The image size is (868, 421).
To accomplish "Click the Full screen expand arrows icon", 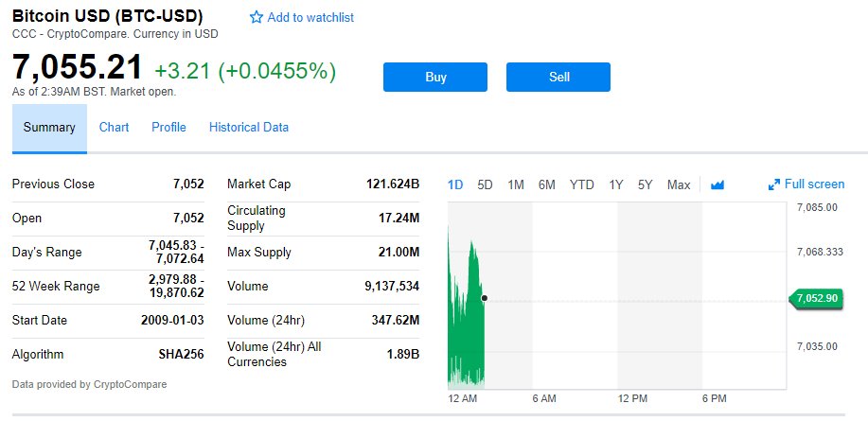I will point(774,184).
